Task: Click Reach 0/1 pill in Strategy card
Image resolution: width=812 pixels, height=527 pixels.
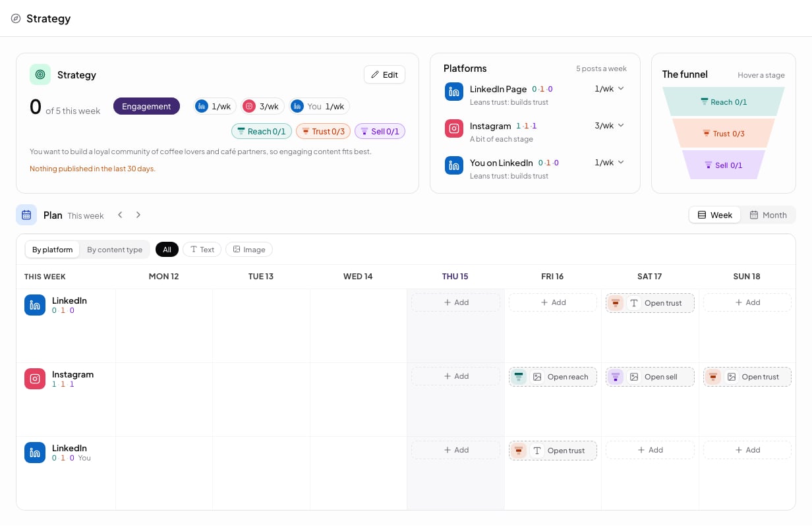Action: [262, 131]
